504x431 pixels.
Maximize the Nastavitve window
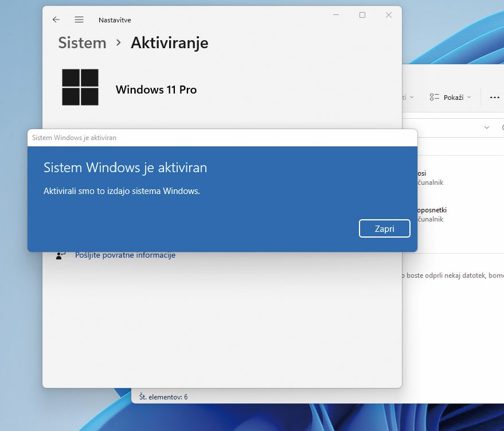[362, 15]
